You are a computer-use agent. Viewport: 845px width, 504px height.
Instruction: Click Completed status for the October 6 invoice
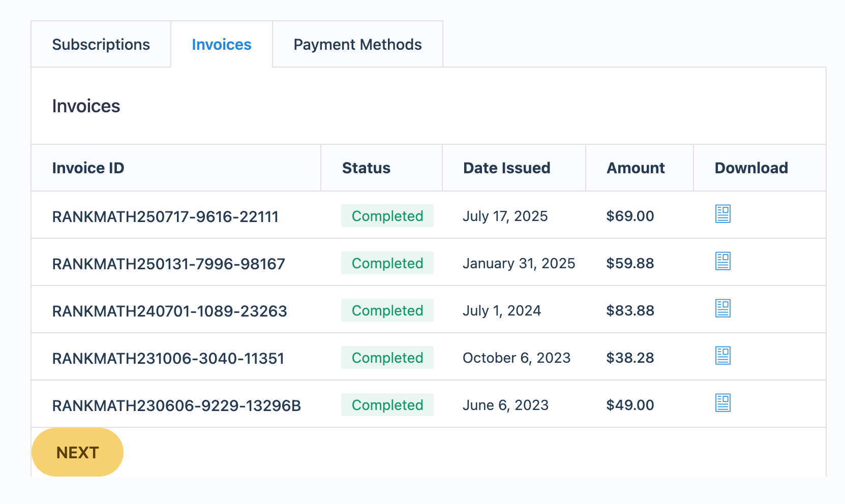(387, 357)
